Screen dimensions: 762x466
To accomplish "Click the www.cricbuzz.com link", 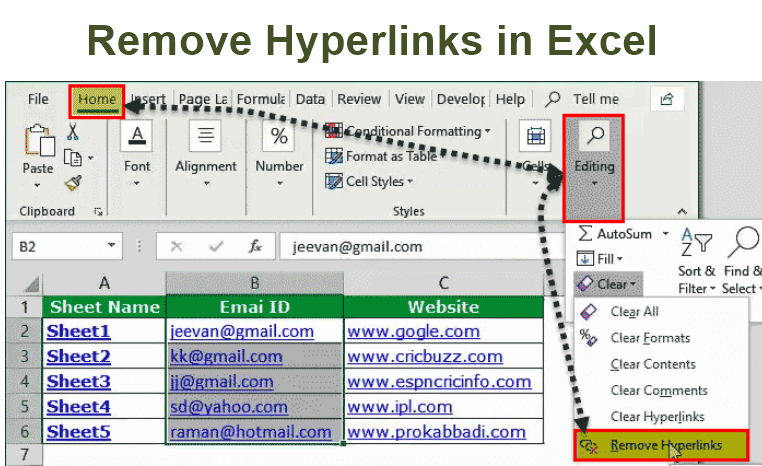I will (x=425, y=357).
